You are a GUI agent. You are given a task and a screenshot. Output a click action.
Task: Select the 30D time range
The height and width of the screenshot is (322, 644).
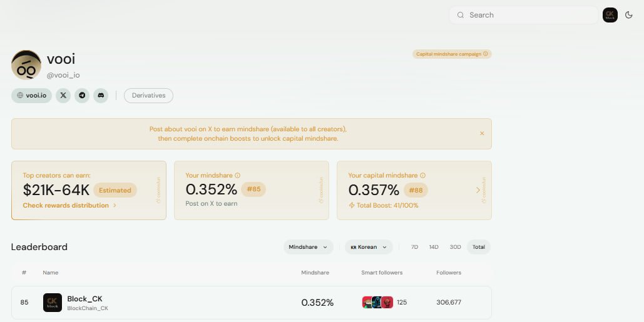click(x=455, y=248)
